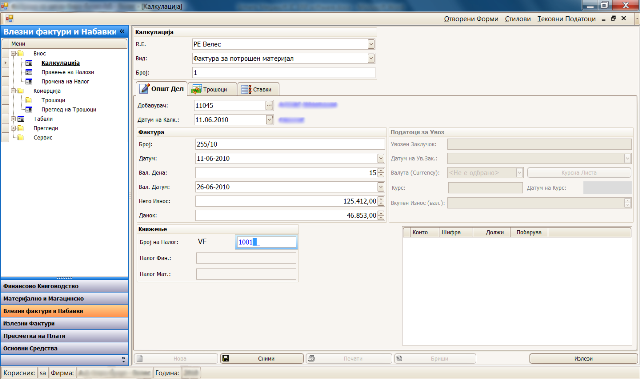Open the supplier lookup ellipsis button

[269, 105]
